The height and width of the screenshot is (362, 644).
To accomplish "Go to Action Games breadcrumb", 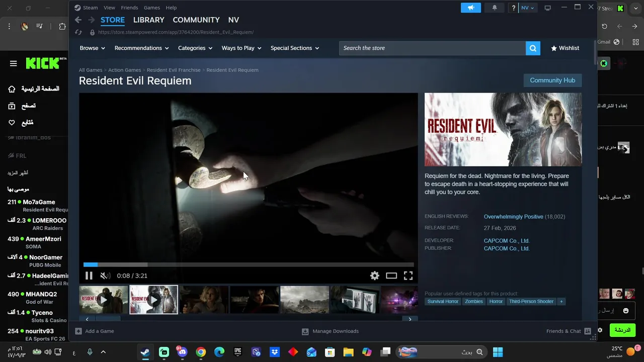I will [x=124, y=70].
